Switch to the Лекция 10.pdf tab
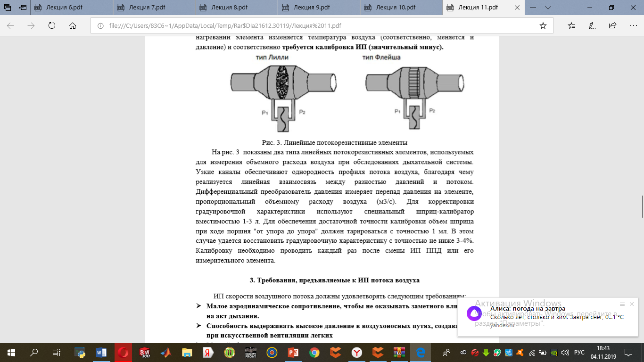Image resolution: width=644 pixels, height=362 pixels. tap(401, 8)
